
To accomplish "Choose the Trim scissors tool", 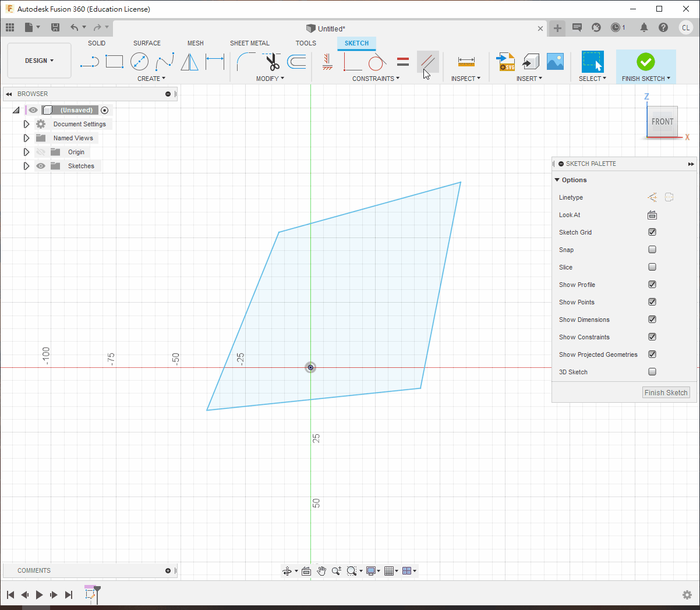I will point(272,62).
